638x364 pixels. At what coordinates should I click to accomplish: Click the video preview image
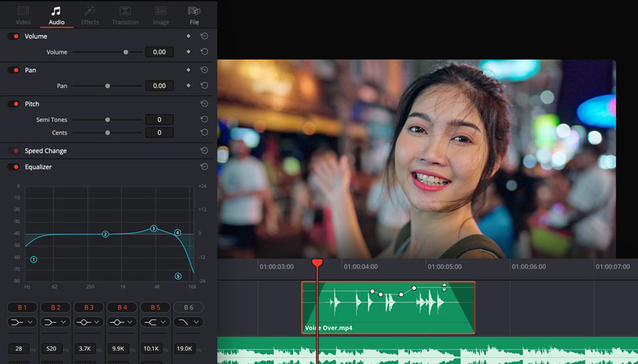pyautogui.click(x=416, y=159)
